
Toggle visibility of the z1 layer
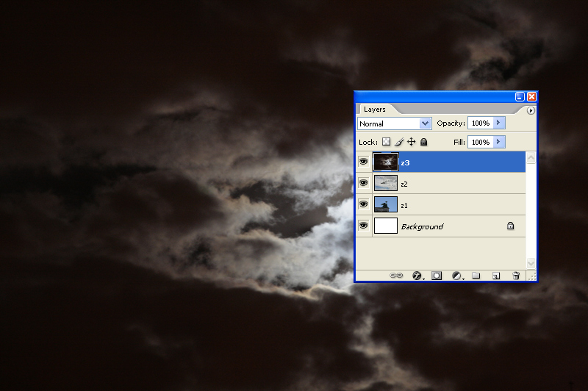[x=363, y=204]
